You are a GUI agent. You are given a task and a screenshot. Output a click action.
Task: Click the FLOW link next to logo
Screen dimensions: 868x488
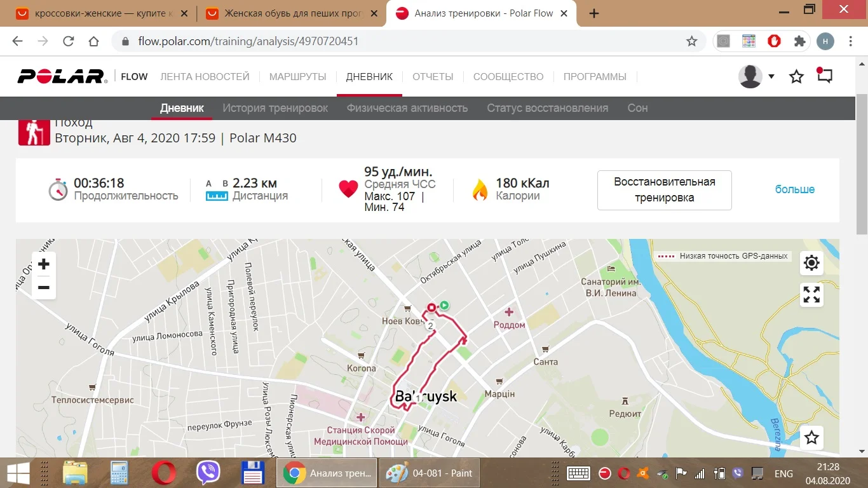pos(134,77)
